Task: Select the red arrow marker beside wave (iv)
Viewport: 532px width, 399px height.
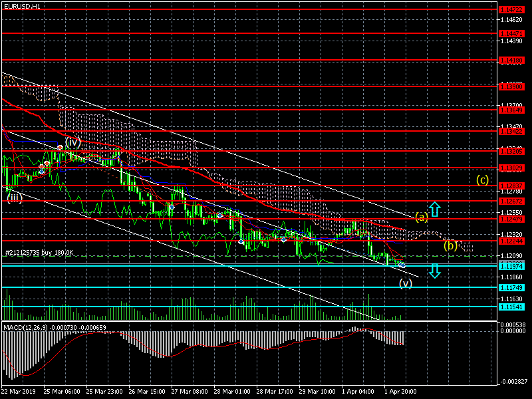Action: 60,147
